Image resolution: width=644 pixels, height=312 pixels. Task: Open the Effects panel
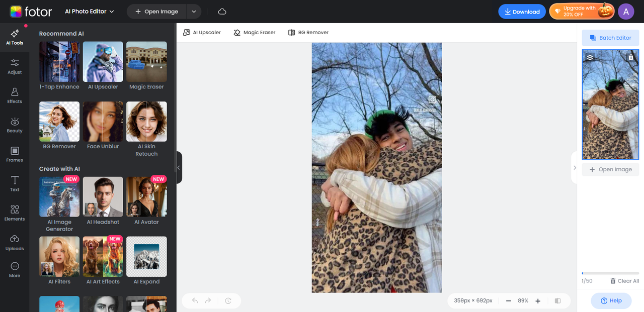pos(15,95)
